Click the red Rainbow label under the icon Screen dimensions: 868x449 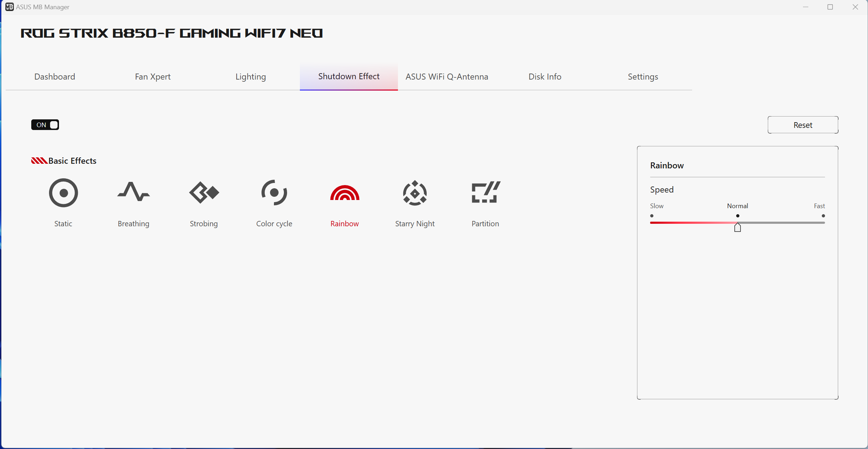pos(345,224)
